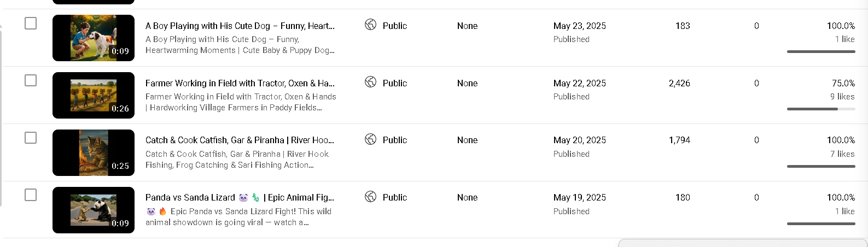The height and width of the screenshot is (247, 868).
Task: Open the 'A Boy Playing with His Cute Dog' title
Action: pyautogui.click(x=240, y=26)
